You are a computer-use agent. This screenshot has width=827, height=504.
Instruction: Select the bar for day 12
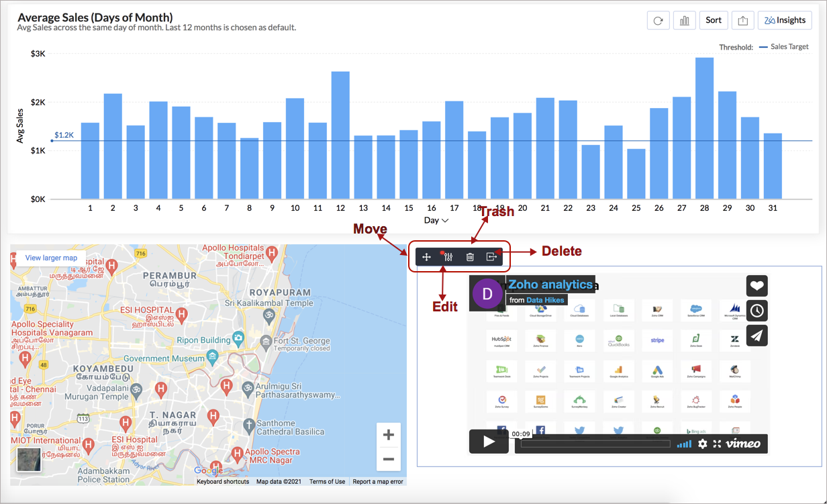click(x=340, y=135)
